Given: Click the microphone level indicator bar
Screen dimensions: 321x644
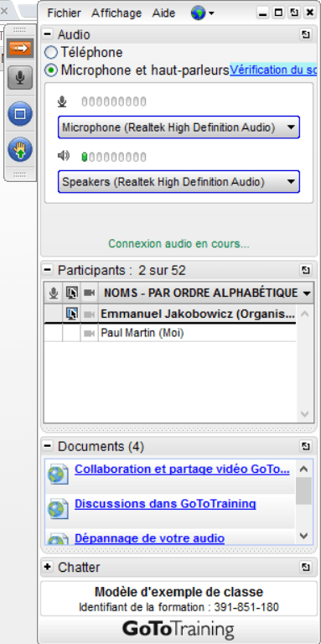Looking at the screenshot, I should point(114,101).
